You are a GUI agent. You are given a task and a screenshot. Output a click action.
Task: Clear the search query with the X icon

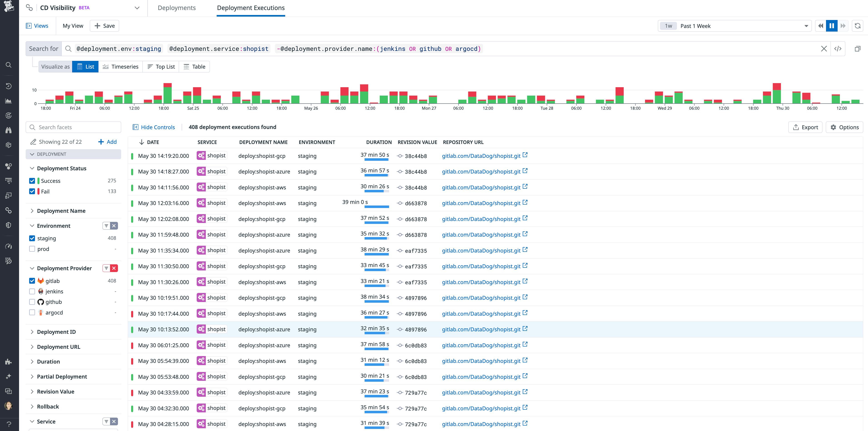[824, 49]
